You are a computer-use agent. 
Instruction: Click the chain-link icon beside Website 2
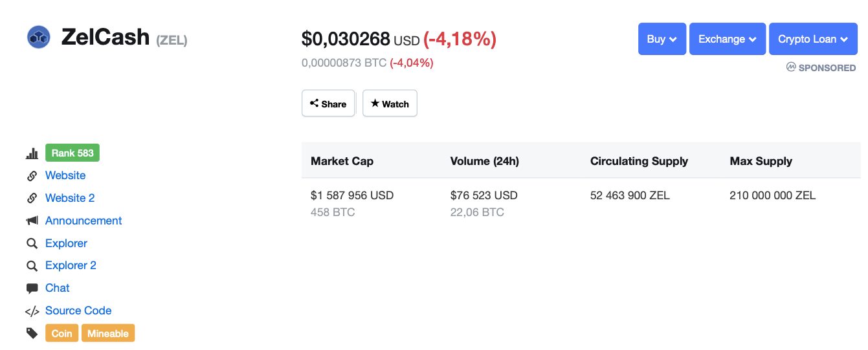[32, 198]
